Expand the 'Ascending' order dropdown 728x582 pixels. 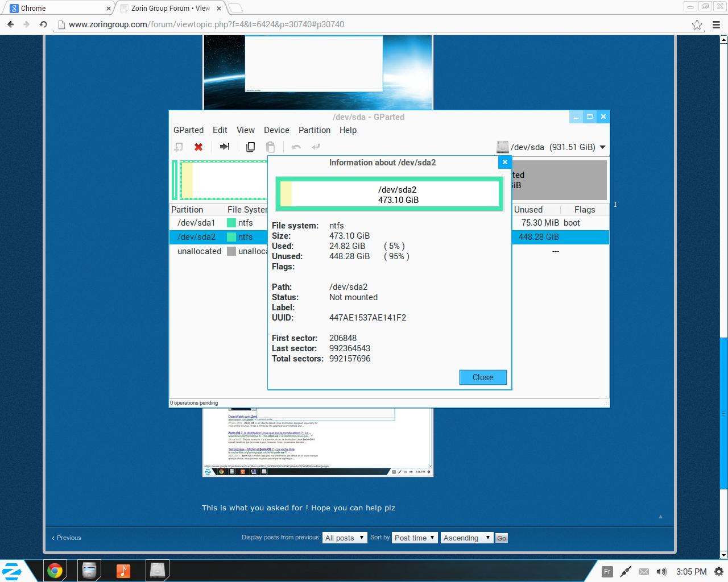(466, 538)
